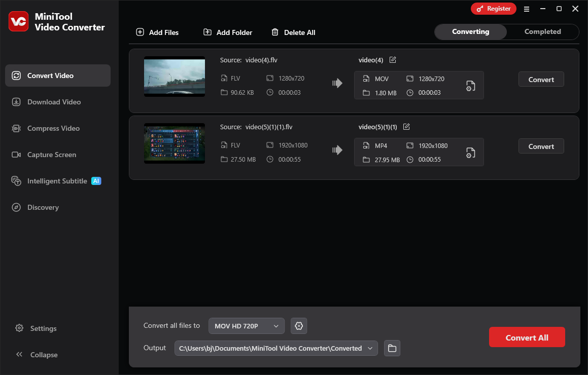Click the red Register button
The width and height of the screenshot is (588, 375).
pyautogui.click(x=493, y=9)
